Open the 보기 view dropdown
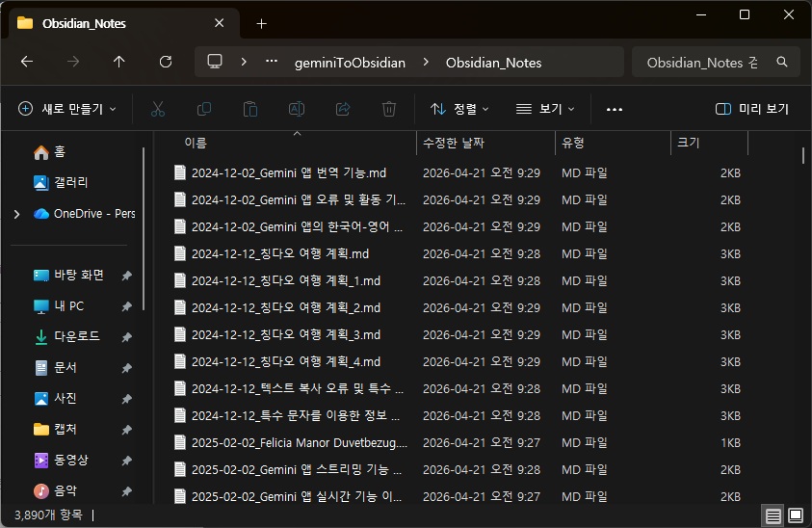The image size is (812, 528). coord(545,109)
